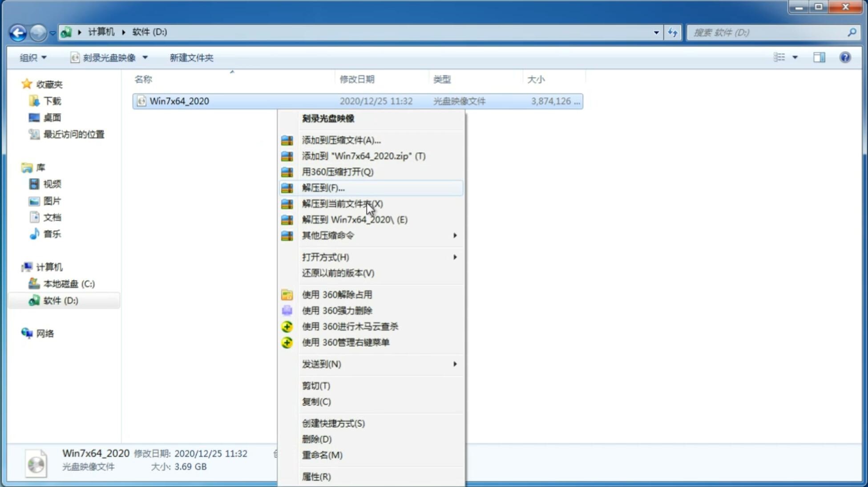
Task: Select 软件 D drive in sidebar
Action: click(x=60, y=300)
